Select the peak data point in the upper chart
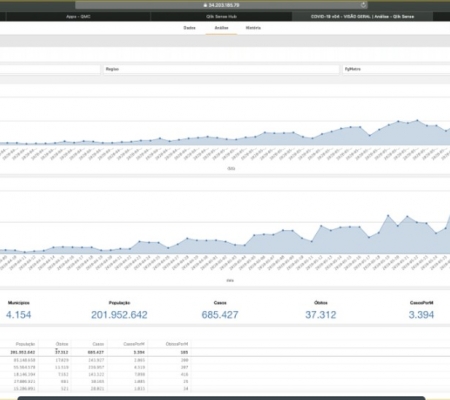 click(x=417, y=120)
